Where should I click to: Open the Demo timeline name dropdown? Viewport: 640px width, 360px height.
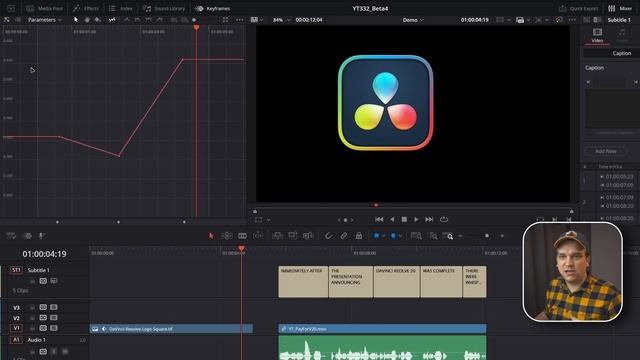point(413,20)
